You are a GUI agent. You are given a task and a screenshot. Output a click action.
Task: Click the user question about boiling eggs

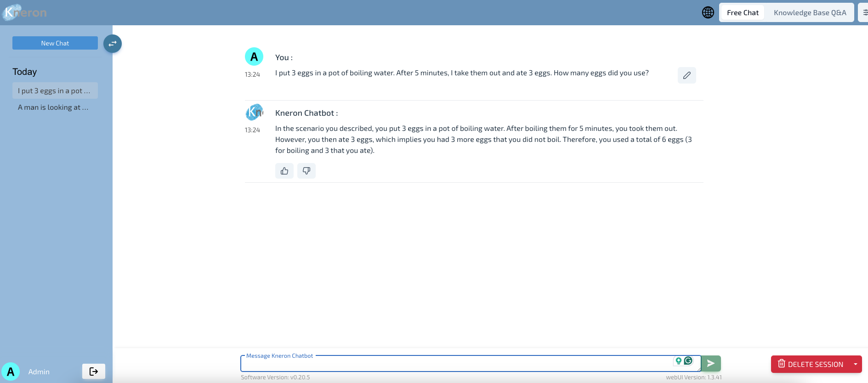coord(462,73)
